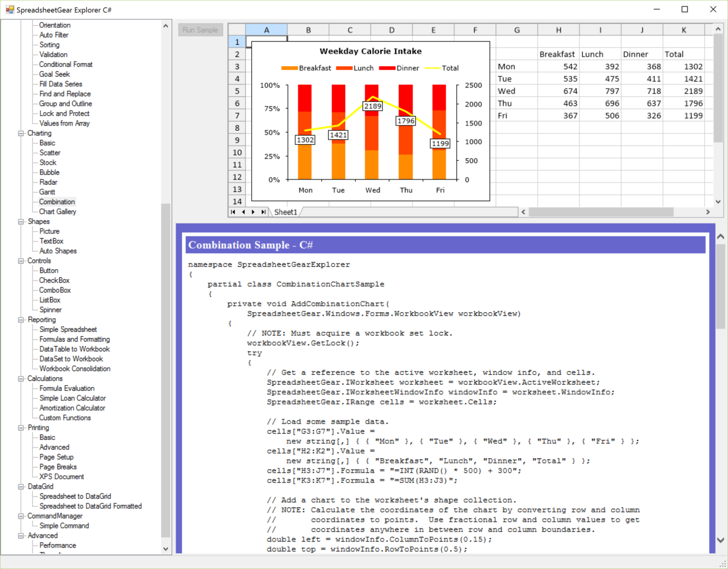
Task: Open the Spreadsheet to DataGrid Formatted sample
Action: click(89, 506)
